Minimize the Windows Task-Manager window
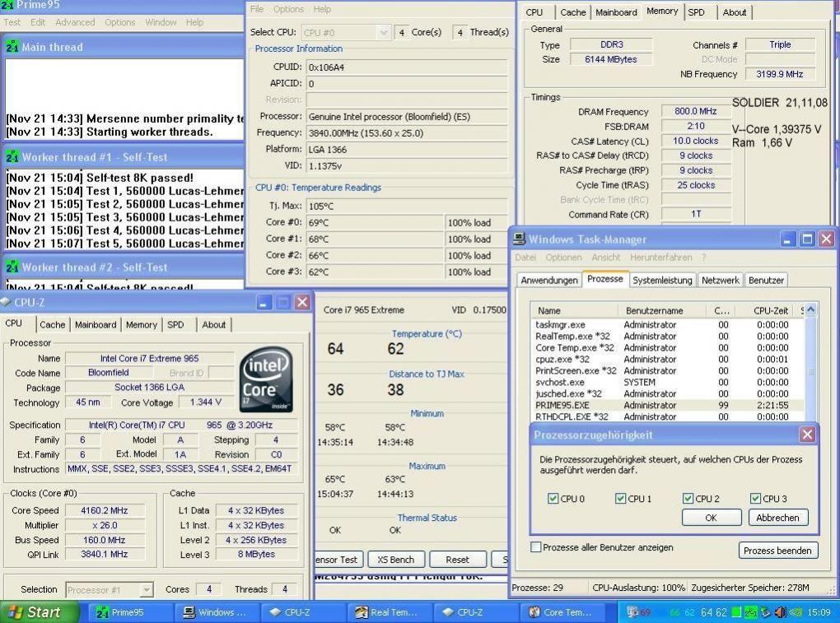Image resolution: width=840 pixels, height=623 pixels. click(787, 239)
